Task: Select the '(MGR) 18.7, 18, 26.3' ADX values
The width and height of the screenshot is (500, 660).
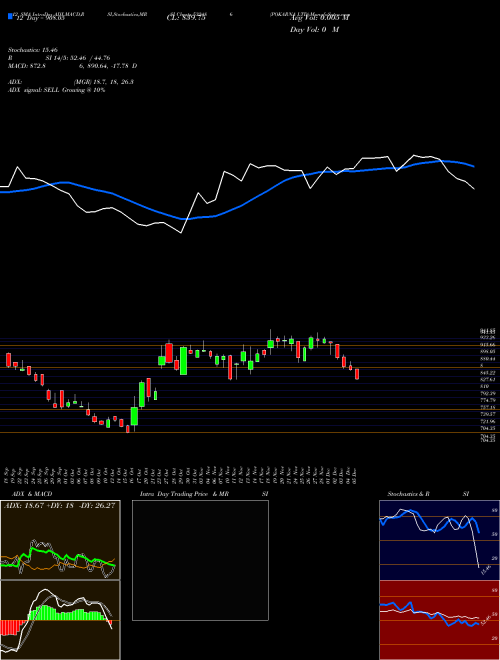Action: click(x=104, y=82)
